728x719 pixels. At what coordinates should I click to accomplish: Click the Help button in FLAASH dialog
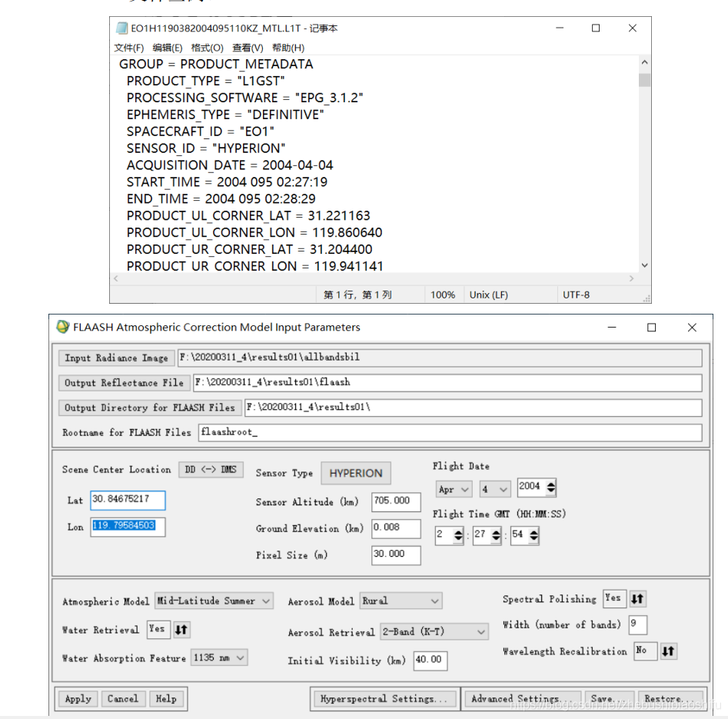pyautogui.click(x=166, y=698)
